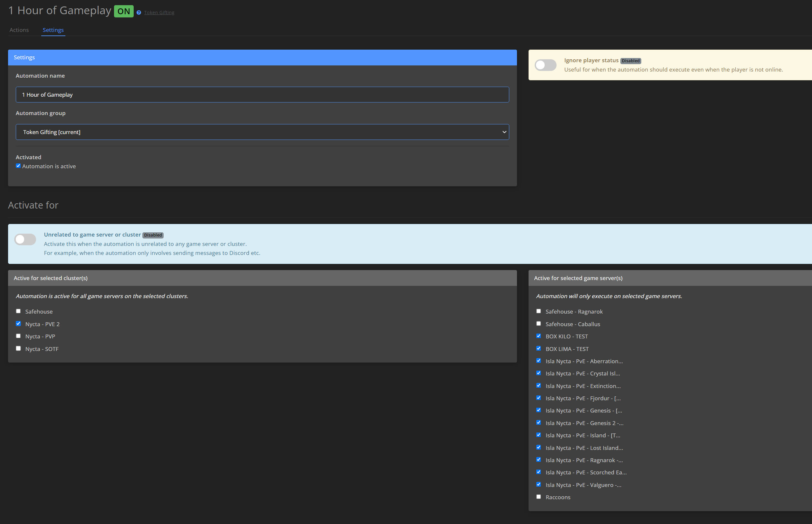Check the Safehouse - Caballus server
Viewport: 812px width, 524px height.
tap(539, 323)
